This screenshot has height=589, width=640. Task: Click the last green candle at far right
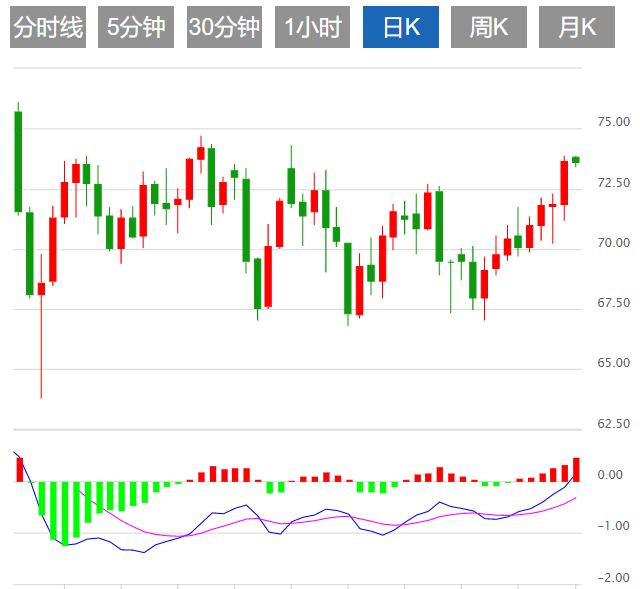click(x=576, y=160)
